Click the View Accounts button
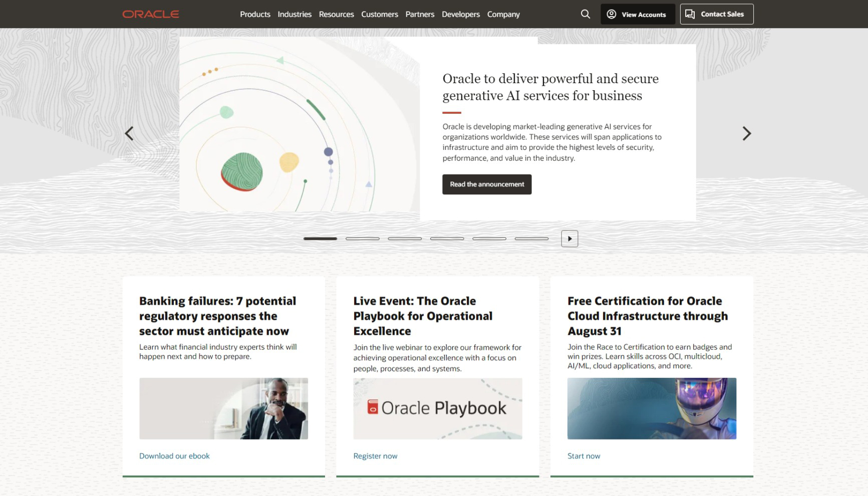Screen dimensions: 868x496 point(637,15)
